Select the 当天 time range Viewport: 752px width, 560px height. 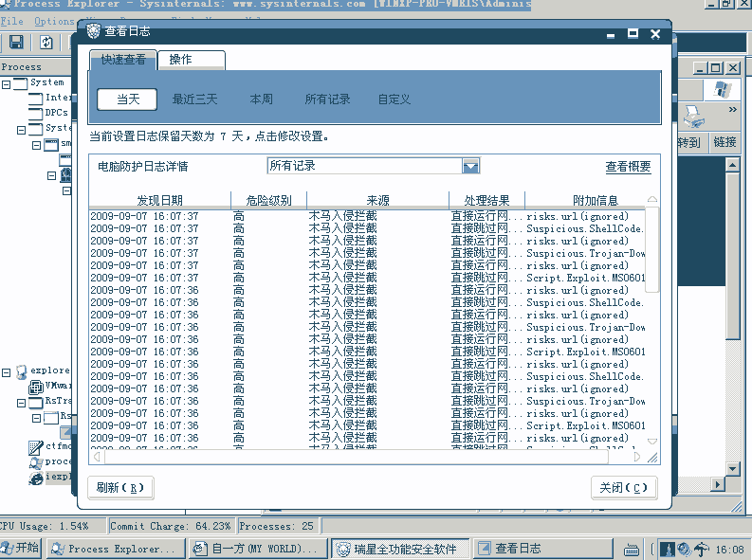coord(127,99)
